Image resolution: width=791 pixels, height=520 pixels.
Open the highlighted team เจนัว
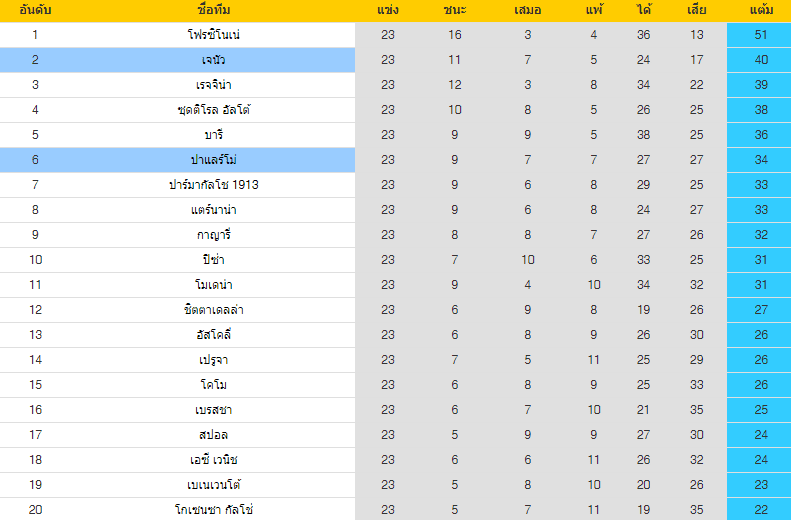[214, 60]
